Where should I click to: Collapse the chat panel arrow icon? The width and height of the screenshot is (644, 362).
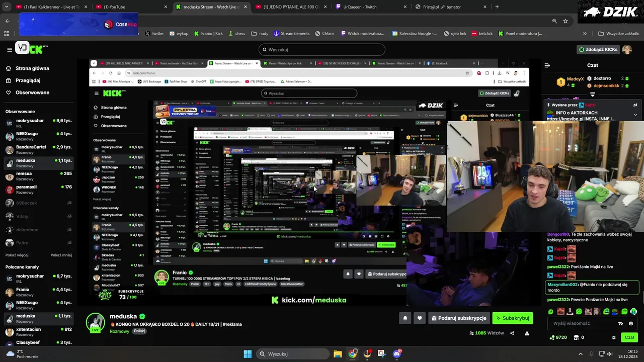547,65
